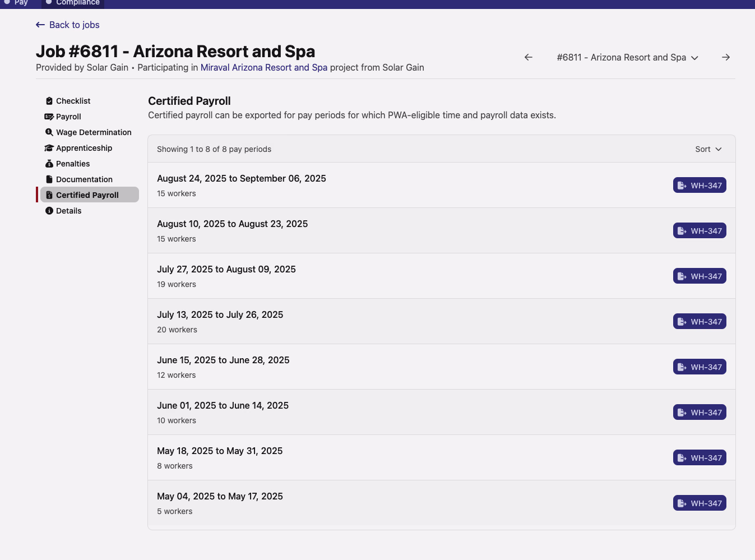Click 'June 01, 2025 to June 14, 2025' text
The height and width of the screenshot is (560, 755).
click(x=223, y=405)
